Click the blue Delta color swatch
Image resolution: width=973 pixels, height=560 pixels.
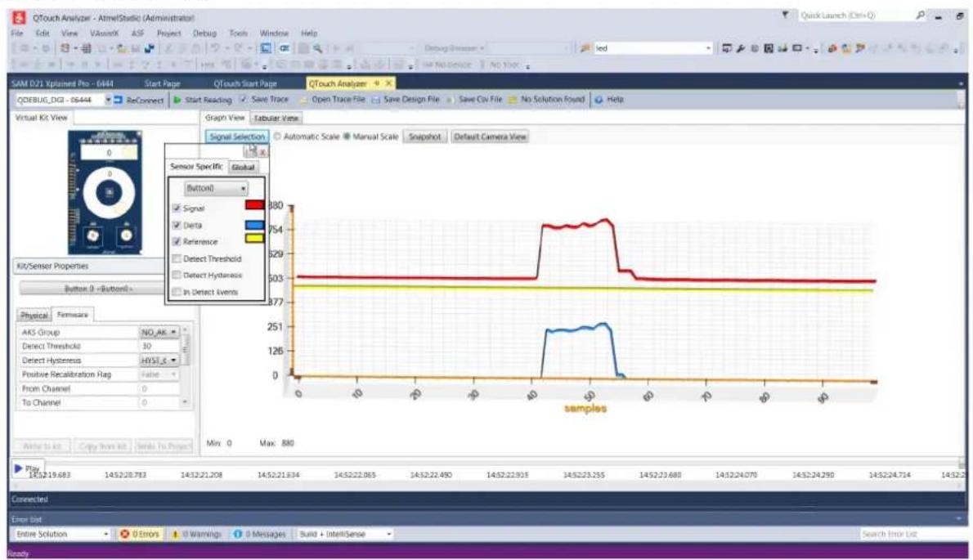[254, 225]
